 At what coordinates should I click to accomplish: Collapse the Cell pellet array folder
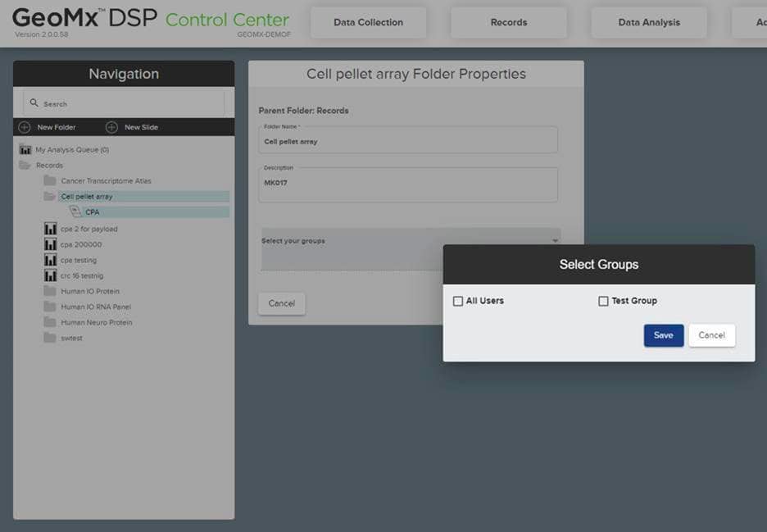[50, 197]
